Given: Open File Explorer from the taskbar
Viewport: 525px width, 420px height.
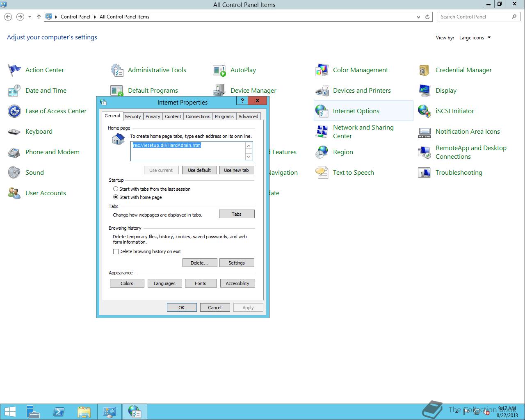Looking at the screenshot, I should (84, 412).
